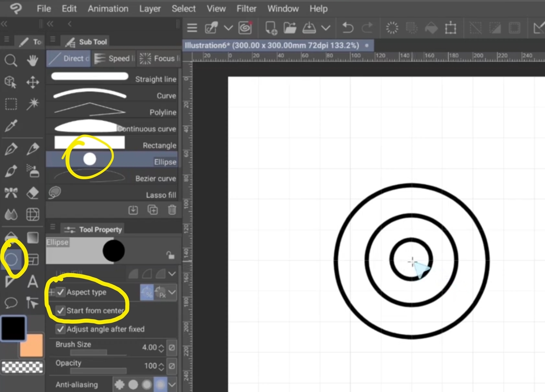
Task: Click the Transform scale icon in command bar
Action: [450, 28]
